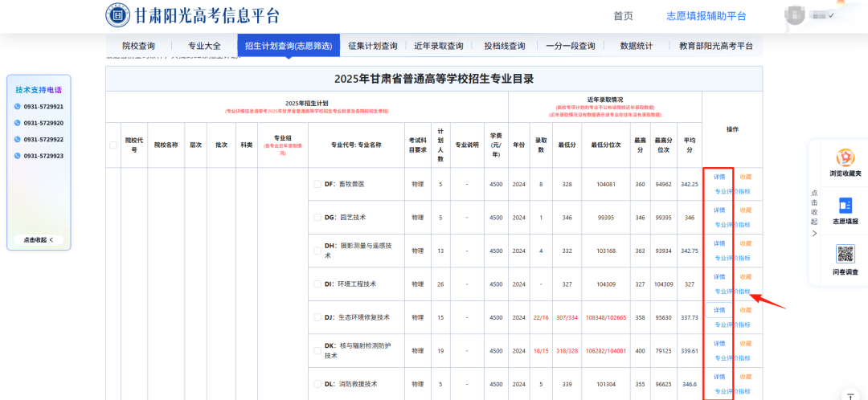Click 收藏 for DH 摄影测量与遥感技术 row
Screen dimensions: 868x400
tap(746, 243)
